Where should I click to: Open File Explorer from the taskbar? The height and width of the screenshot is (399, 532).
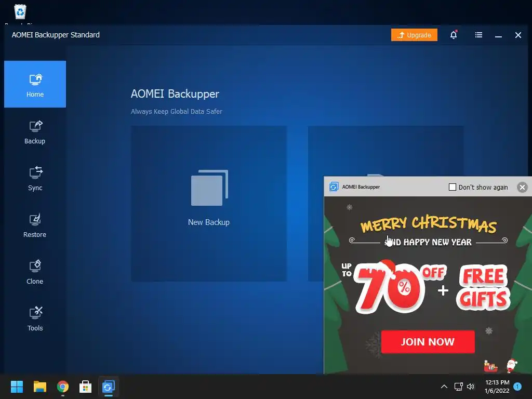pyautogui.click(x=39, y=387)
